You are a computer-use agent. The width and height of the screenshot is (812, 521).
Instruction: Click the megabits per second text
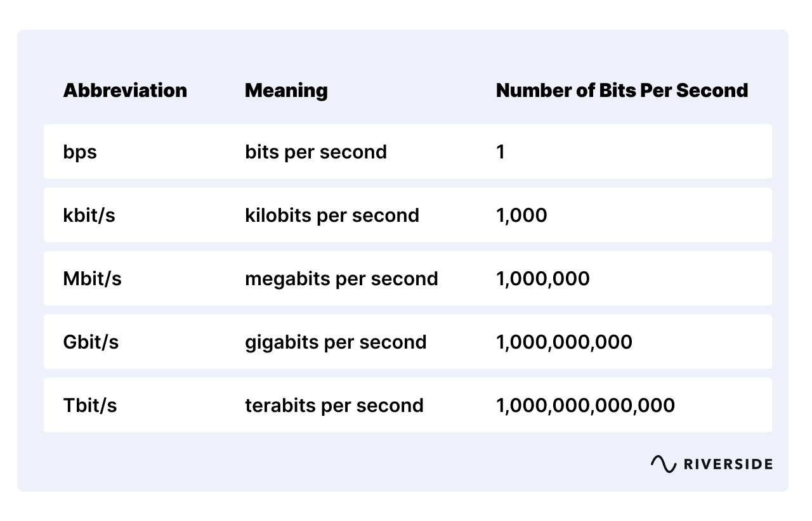click(341, 279)
